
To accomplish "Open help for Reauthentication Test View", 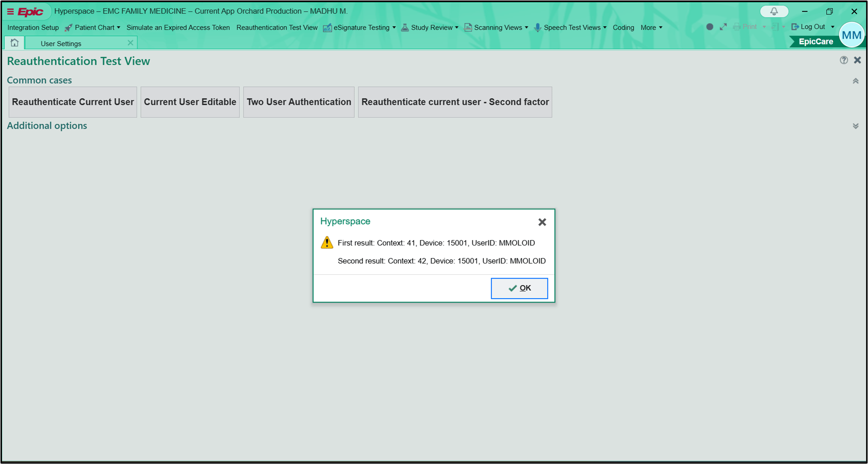I will click(844, 60).
